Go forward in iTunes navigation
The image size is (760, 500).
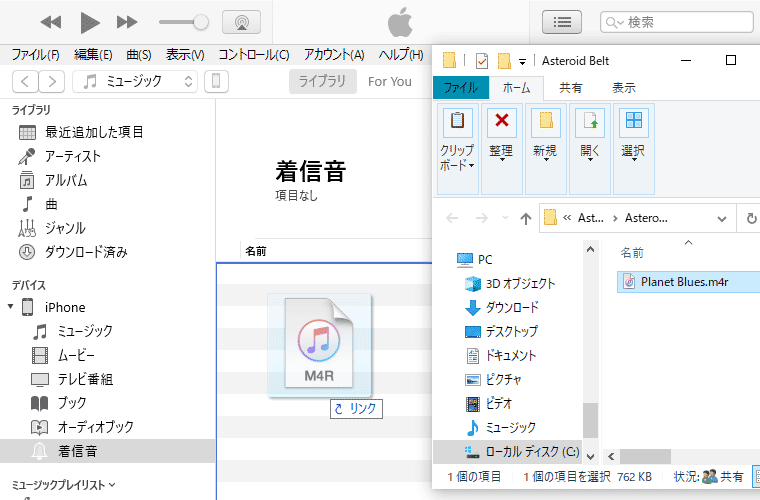pyautogui.click(x=51, y=81)
